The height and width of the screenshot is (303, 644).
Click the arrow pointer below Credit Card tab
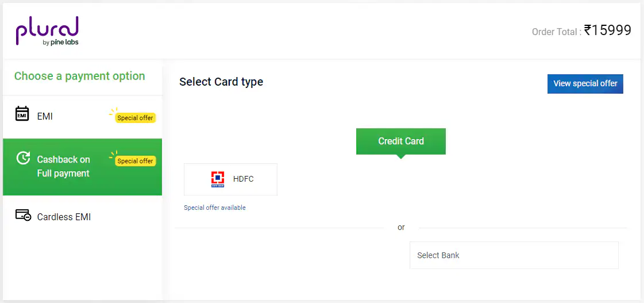[401, 156]
